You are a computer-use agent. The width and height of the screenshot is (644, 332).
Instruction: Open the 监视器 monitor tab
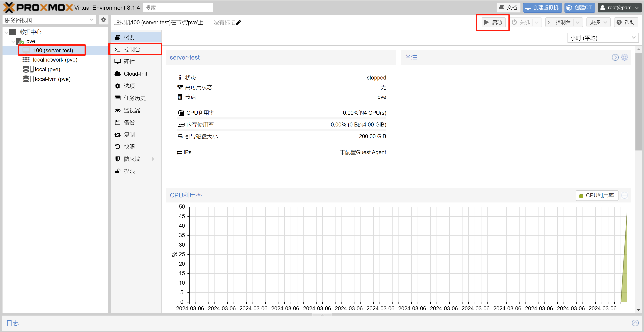[x=136, y=110]
